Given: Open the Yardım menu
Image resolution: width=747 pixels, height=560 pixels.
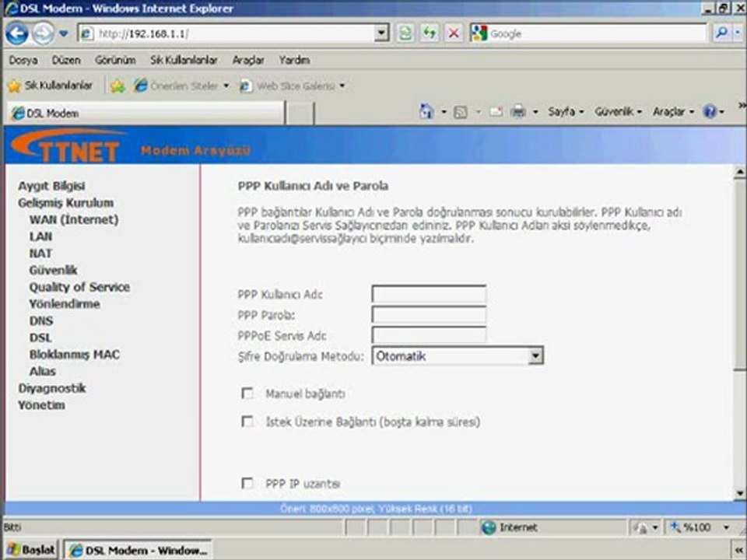Looking at the screenshot, I should (294, 60).
